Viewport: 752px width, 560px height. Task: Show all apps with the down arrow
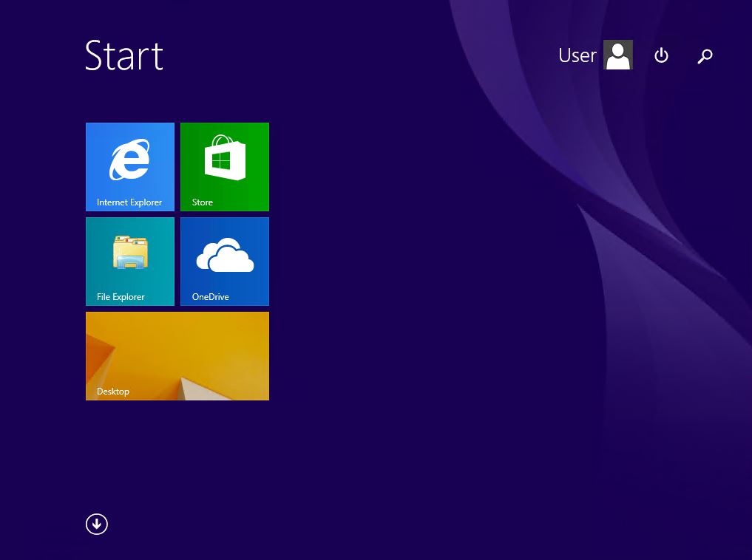97,524
